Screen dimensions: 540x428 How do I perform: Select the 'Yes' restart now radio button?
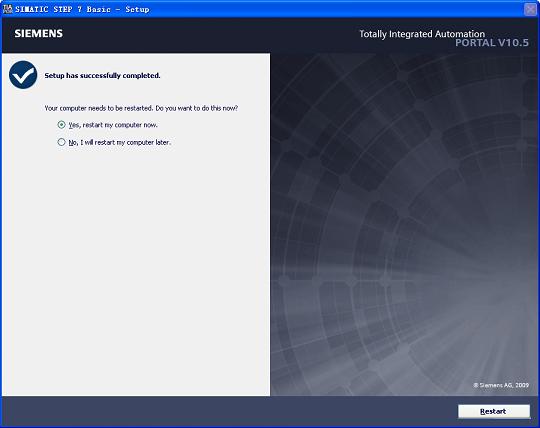[61, 125]
